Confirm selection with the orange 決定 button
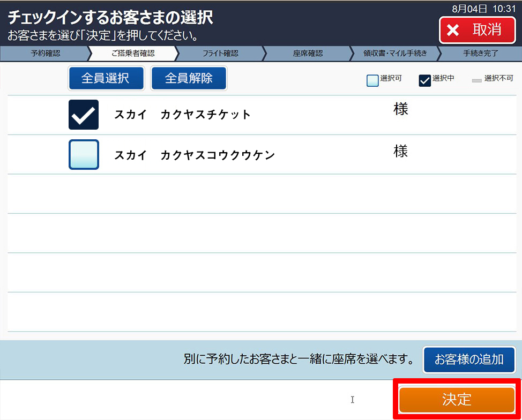 pos(457,400)
